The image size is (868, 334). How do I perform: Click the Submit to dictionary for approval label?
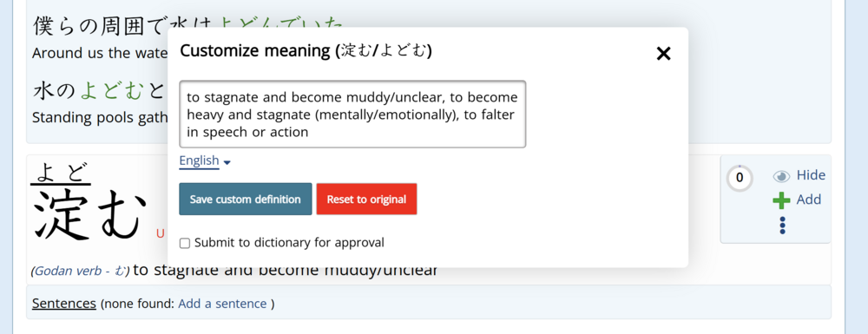click(x=289, y=242)
